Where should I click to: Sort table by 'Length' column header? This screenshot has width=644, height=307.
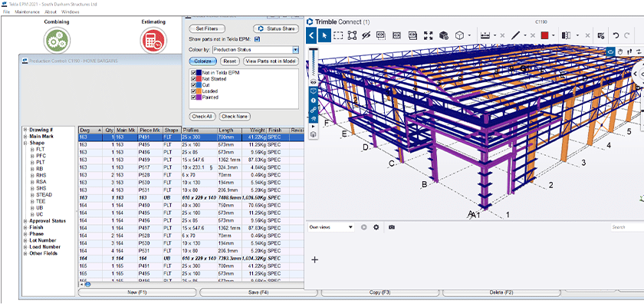[x=229, y=130]
